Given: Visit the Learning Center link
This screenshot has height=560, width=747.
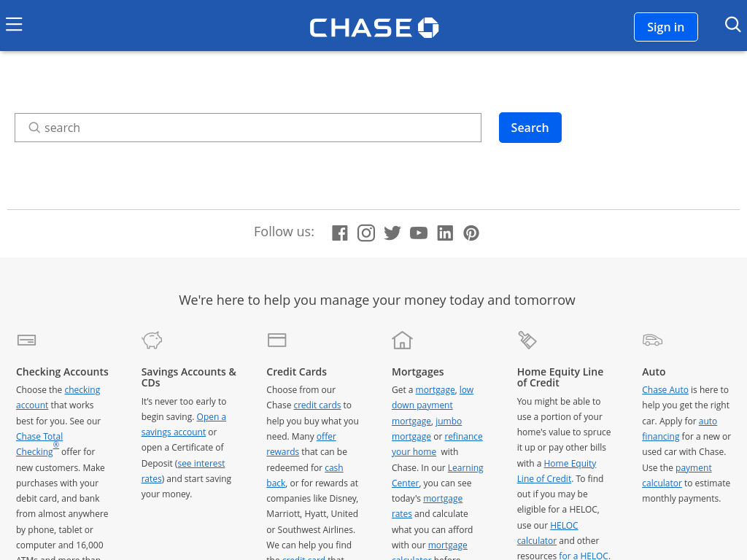Looking at the screenshot, I should tap(438, 475).
